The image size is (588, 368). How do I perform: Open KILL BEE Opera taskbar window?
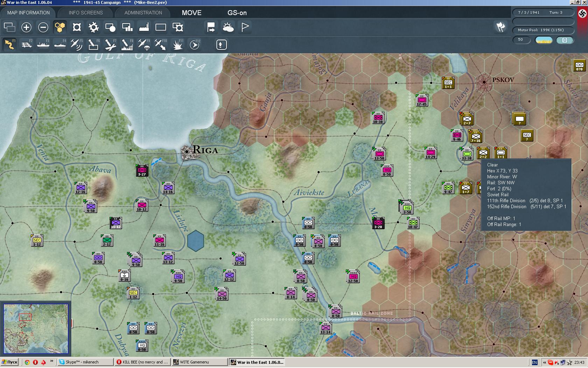143,362
